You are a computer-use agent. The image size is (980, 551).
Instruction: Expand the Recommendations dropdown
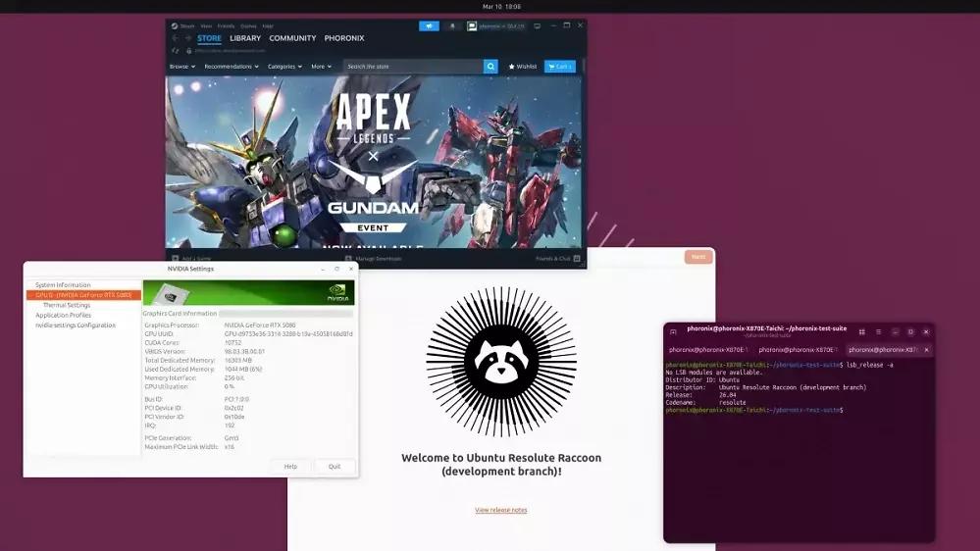tap(232, 67)
